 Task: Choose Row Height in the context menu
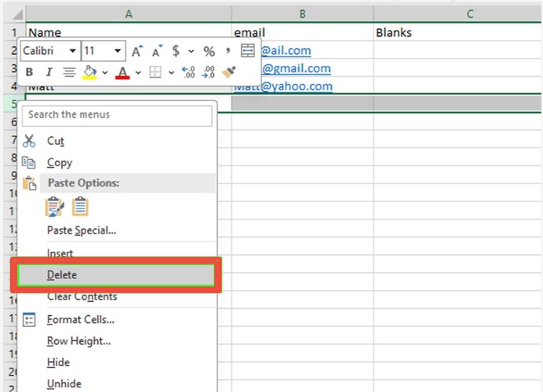[x=78, y=341]
